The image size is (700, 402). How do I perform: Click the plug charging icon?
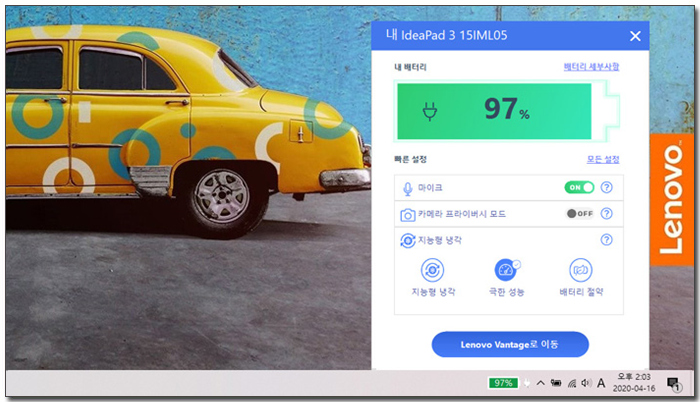(x=430, y=111)
